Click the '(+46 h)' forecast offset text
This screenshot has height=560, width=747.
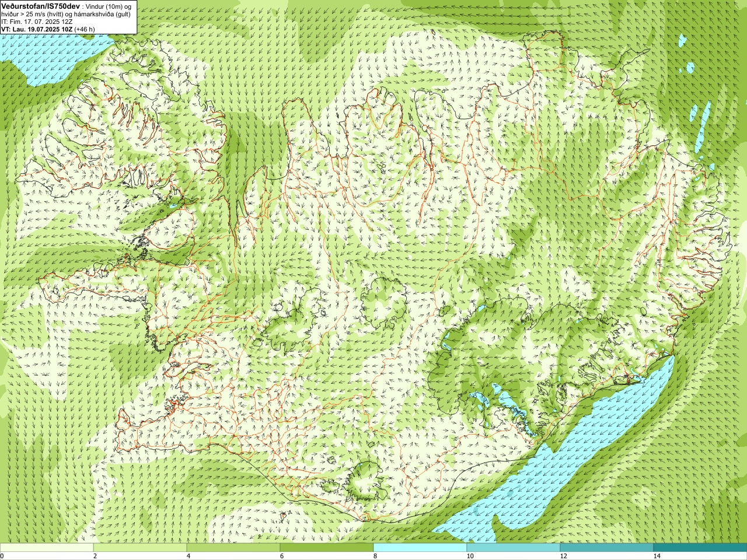click(x=85, y=29)
